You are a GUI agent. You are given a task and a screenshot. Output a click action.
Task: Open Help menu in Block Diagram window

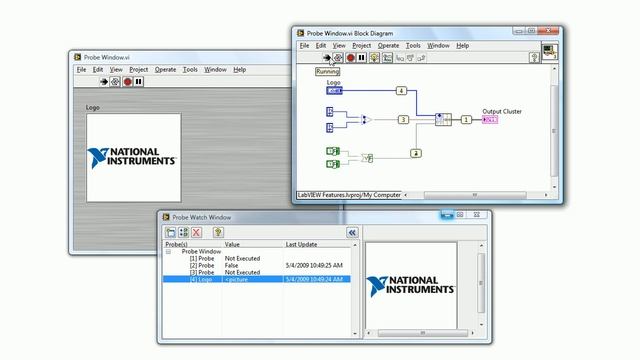click(462, 45)
